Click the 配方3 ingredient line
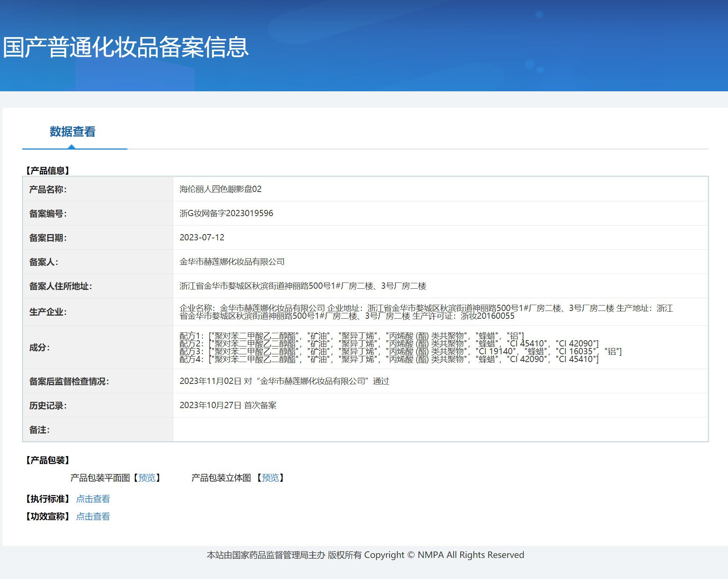728x579 pixels. [x=400, y=352]
